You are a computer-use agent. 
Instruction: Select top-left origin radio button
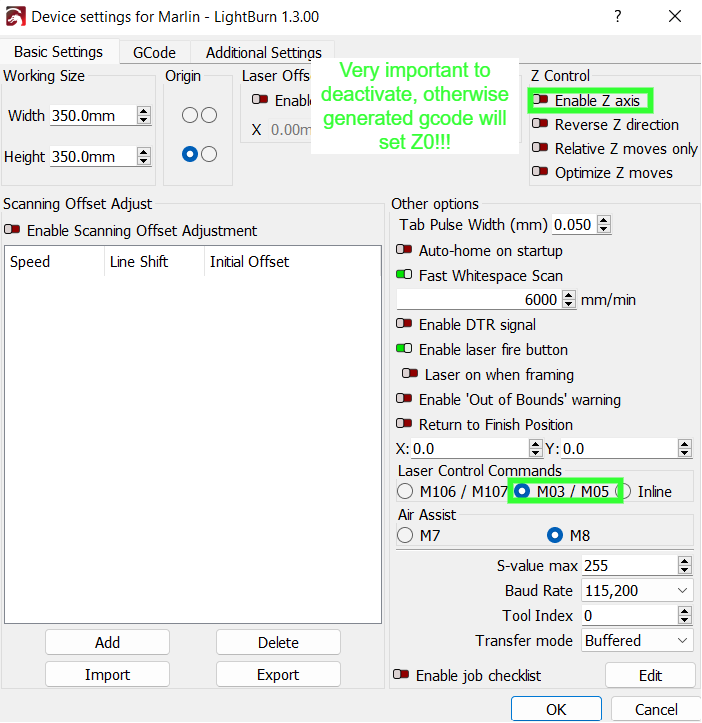pos(190,115)
